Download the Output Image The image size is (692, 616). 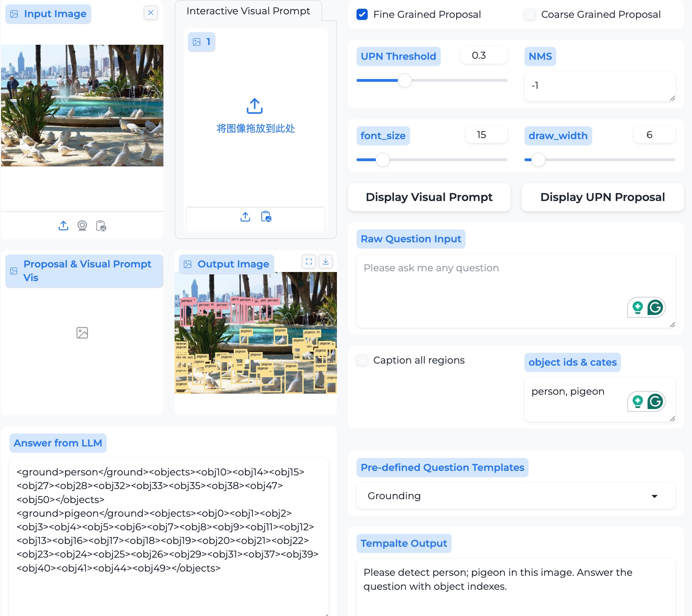coord(326,262)
